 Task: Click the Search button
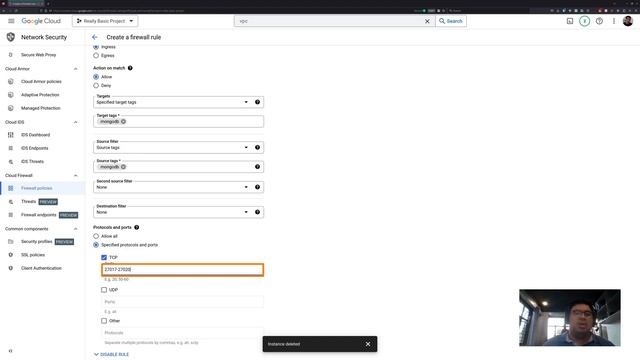coord(451,21)
